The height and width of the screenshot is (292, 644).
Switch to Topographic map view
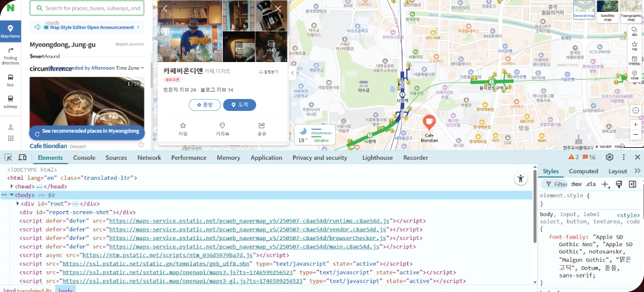point(631,11)
